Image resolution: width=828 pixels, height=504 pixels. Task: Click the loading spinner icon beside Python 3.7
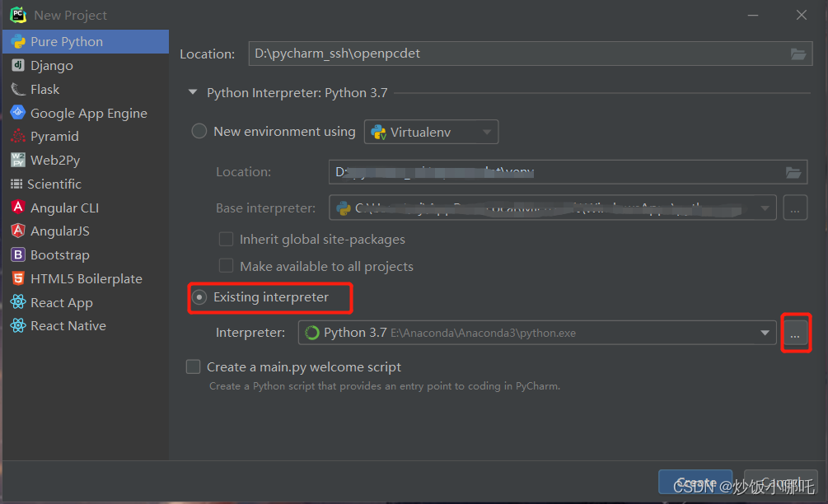[312, 333]
